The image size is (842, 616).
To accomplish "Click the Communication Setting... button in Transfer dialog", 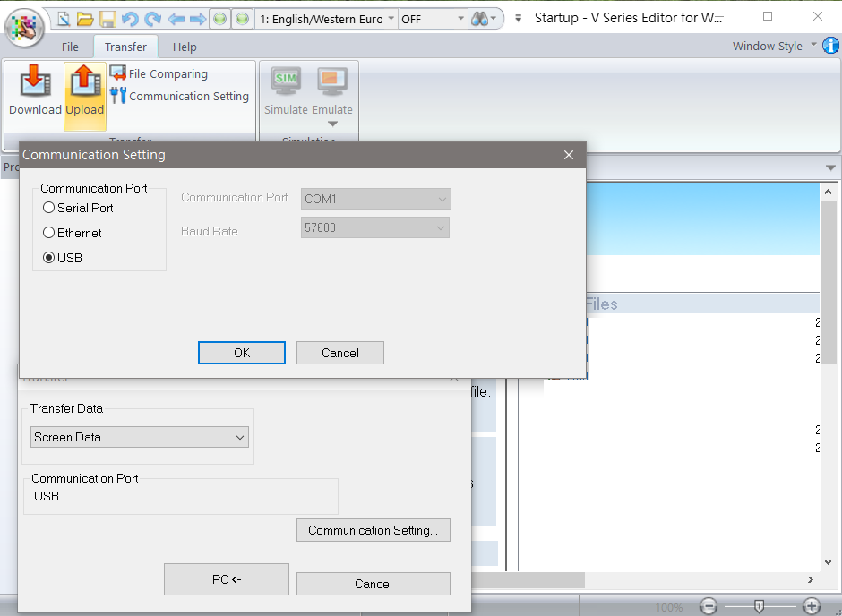I will click(373, 530).
